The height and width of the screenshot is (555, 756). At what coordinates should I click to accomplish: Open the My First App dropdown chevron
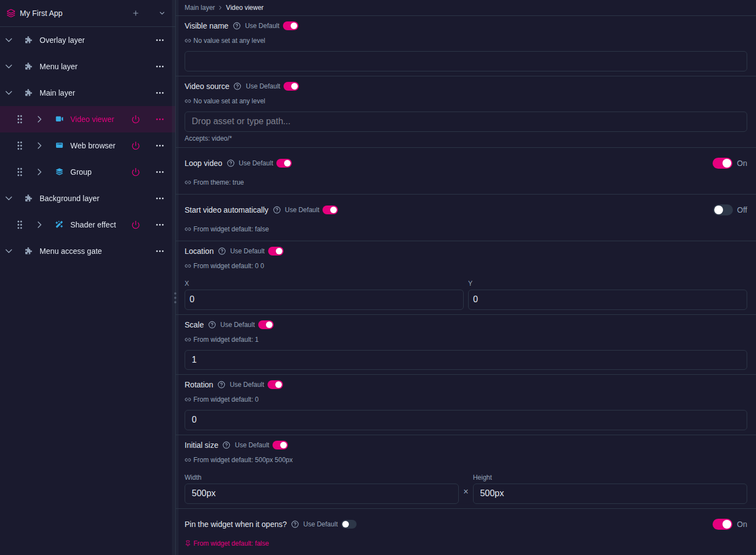162,13
